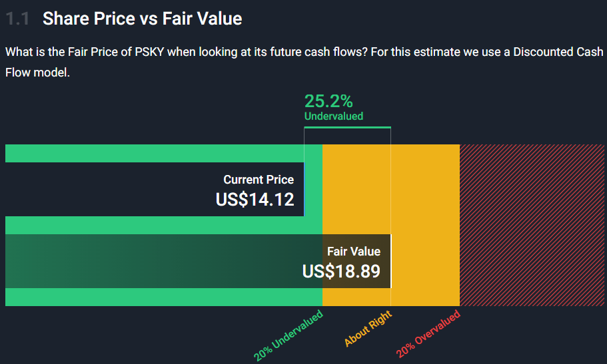The height and width of the screenshot is (364, 607).
Task: Click the Discounted Cash Flow description text
Action: point(304,62)
